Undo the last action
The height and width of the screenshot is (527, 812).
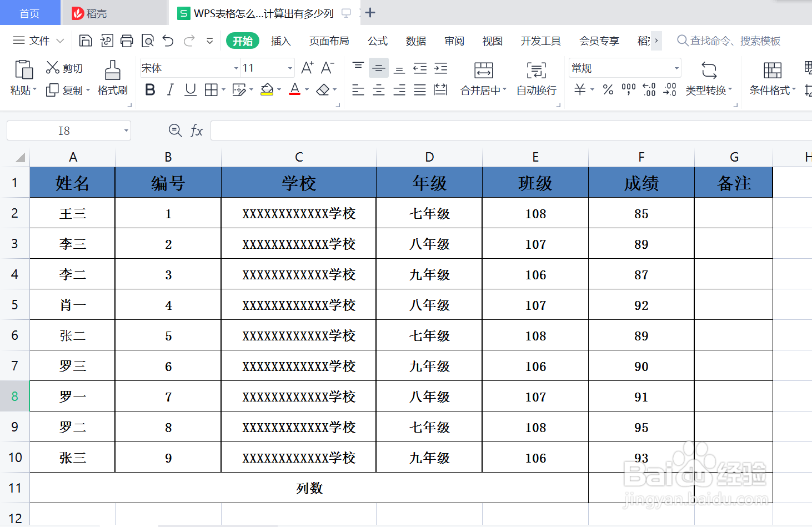tap(168, 41)
